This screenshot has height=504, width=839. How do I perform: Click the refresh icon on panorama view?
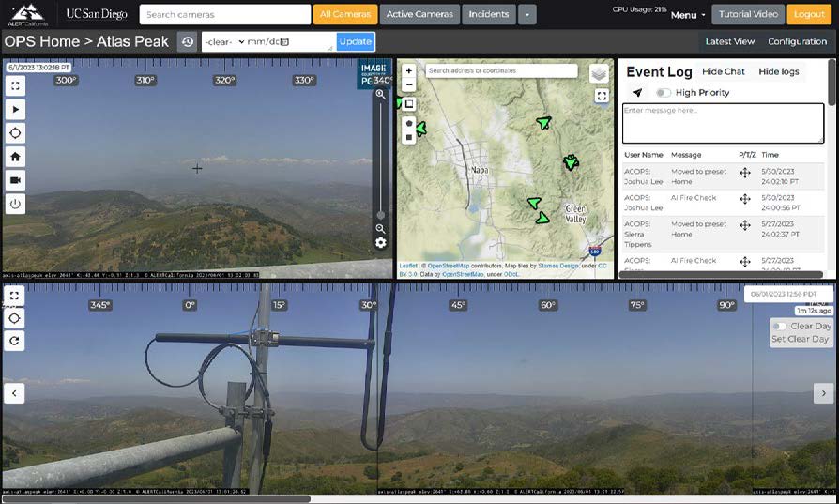[x=15, y=341]
